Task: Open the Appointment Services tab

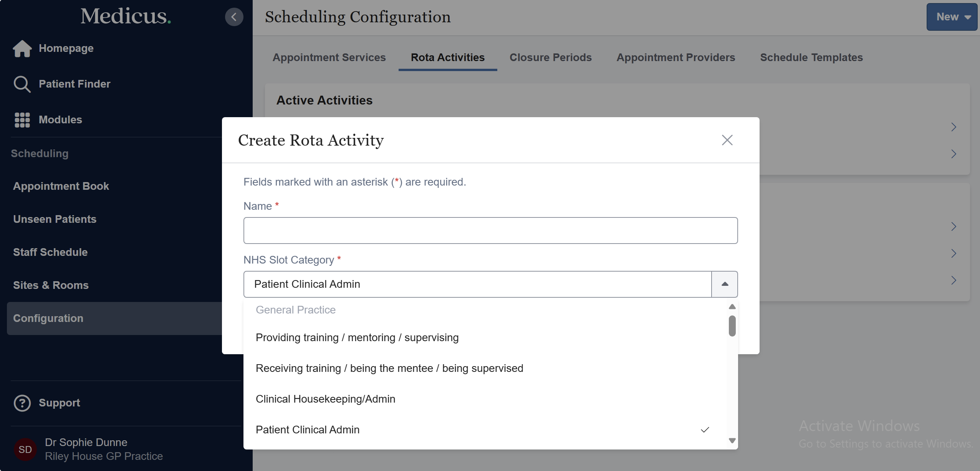Action: coord(329,57)
